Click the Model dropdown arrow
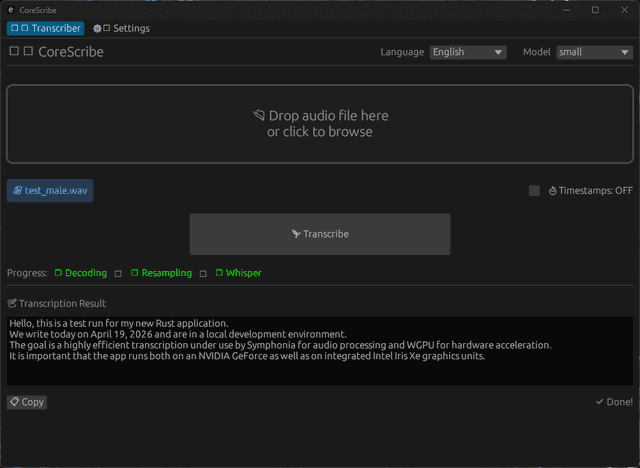The height and width of the screenshot is (468, 640). pyautogui.click(x=624, y=52)
